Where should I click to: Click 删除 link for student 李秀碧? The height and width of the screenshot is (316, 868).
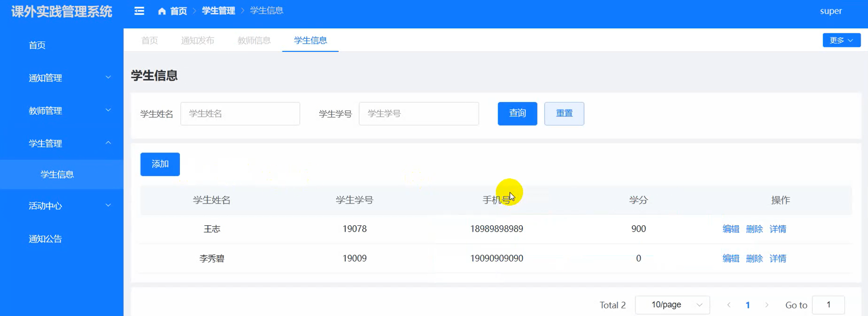pyautogui.click(x=754, y=259)
